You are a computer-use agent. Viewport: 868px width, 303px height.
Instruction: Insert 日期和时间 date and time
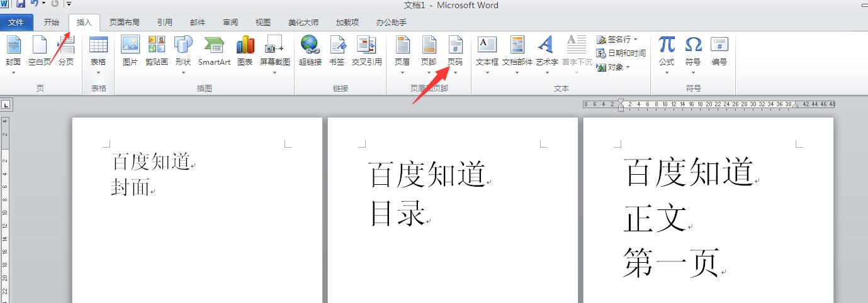[621, 53]
